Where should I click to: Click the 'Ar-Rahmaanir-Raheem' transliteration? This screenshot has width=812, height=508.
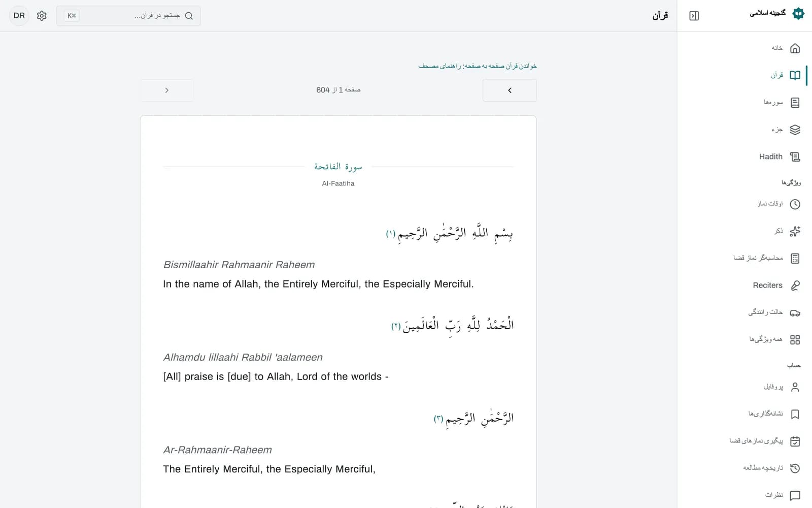pyautogui.click(x=217, y=450)
